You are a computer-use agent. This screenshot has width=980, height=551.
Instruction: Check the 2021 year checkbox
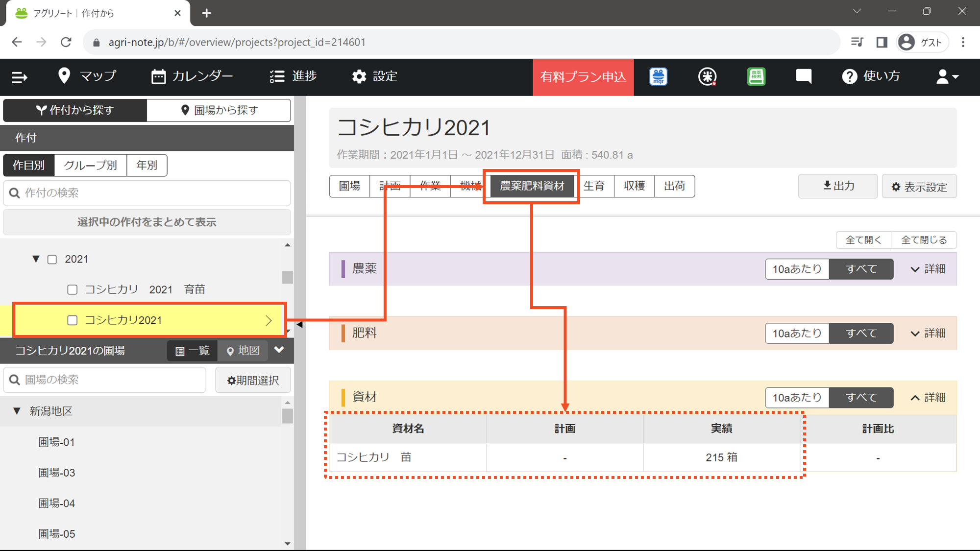pyautogui.click(x=52, y=259)
